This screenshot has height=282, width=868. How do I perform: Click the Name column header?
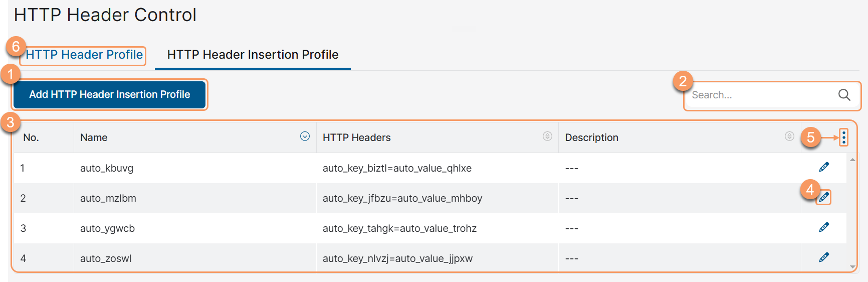tap(94, 137)
